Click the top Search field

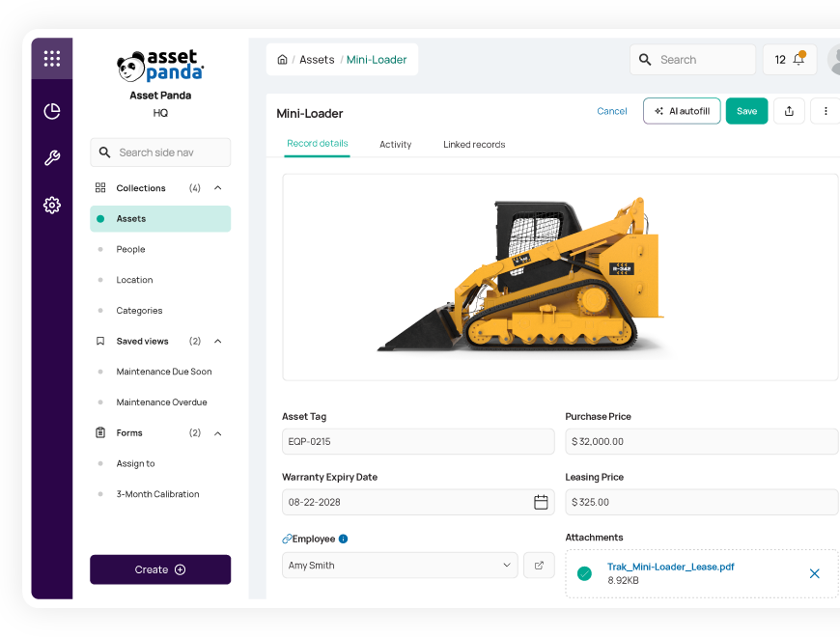coord(692,60)
